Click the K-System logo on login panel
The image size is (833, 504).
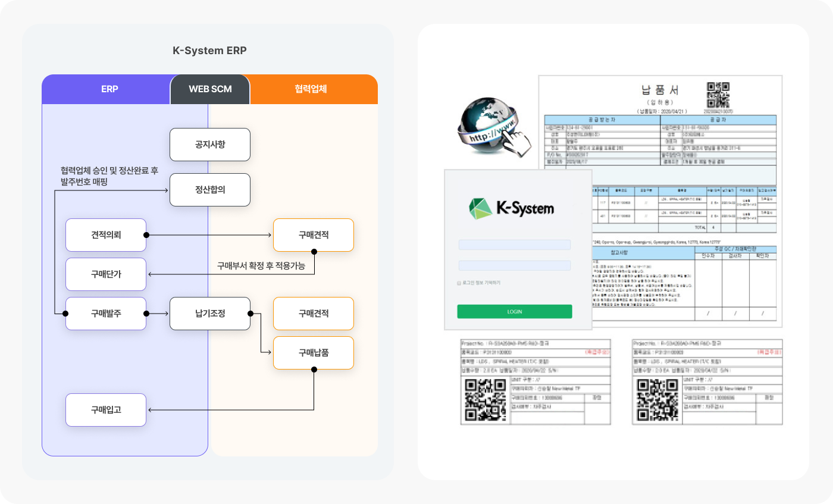(x=511, y=208)
